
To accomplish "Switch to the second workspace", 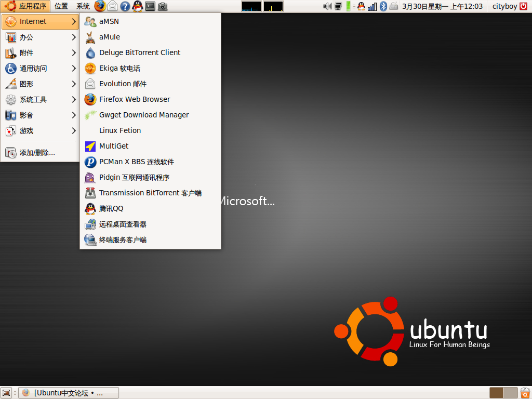I will 511,393.
